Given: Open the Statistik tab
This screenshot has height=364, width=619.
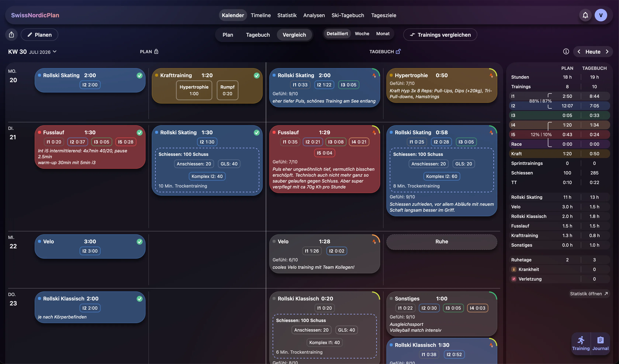Looking at the screenshot, I should 287,15.
